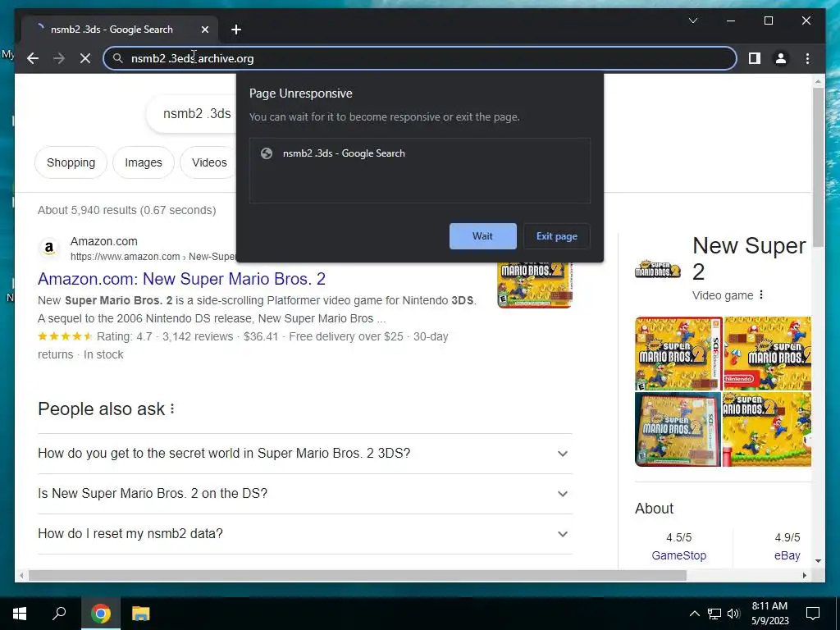Viewport: 840px width, 630px height.
Task: Open the Video game panel more options
Action: [x=761, y=295]
